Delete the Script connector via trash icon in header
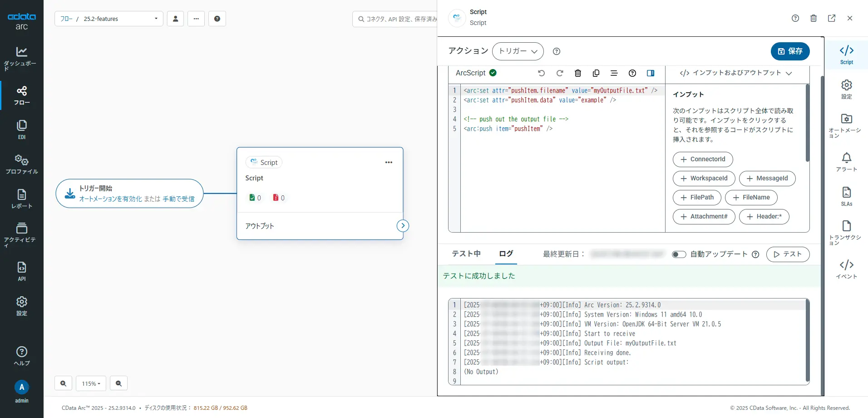 pyautogui.click(x=814, y=18)
